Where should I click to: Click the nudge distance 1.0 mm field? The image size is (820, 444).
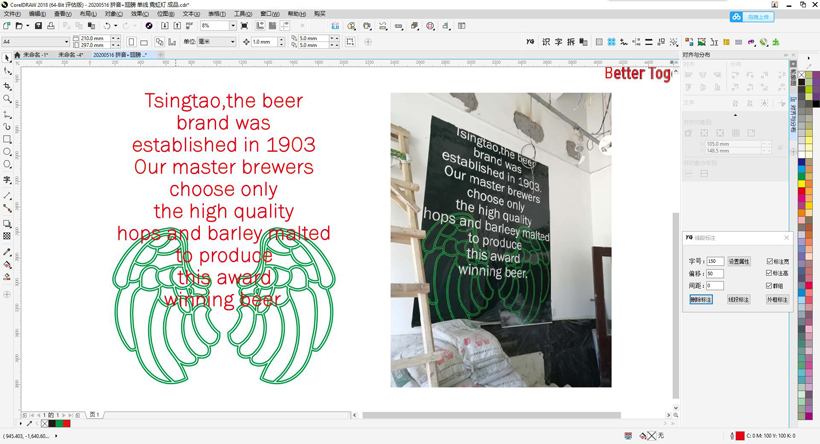tap(265, 41)
